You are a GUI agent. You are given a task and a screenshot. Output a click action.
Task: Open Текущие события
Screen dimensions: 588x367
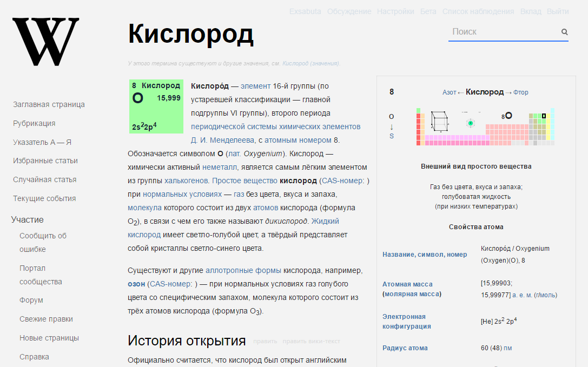[44, 198]
